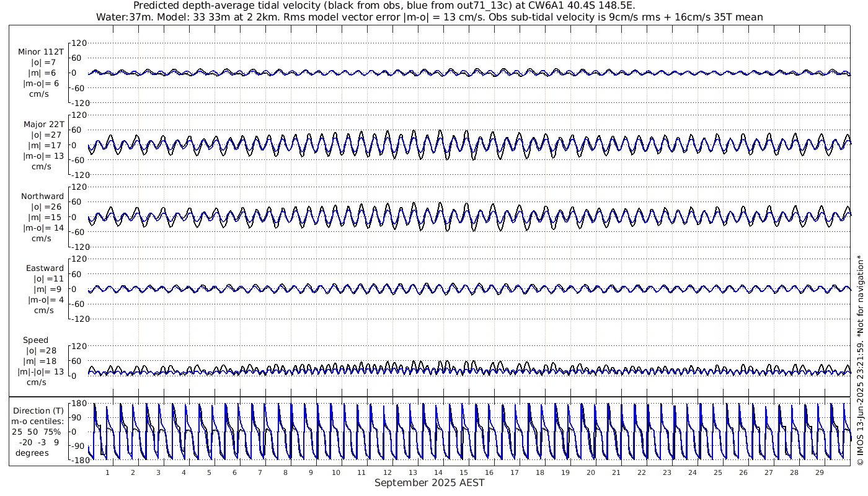Click the '|m-o|= 14' value
This screenshot has width=868, height=496.
point(43,228)
